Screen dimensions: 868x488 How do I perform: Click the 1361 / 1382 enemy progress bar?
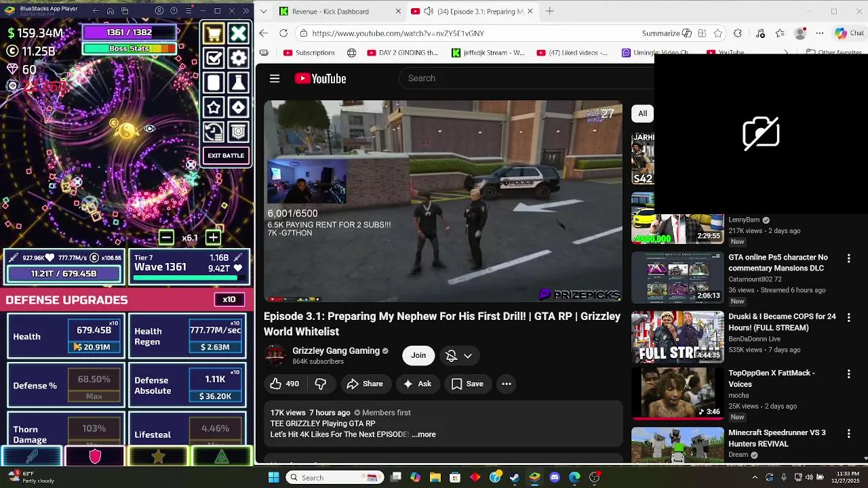click(x=129, y=33)
